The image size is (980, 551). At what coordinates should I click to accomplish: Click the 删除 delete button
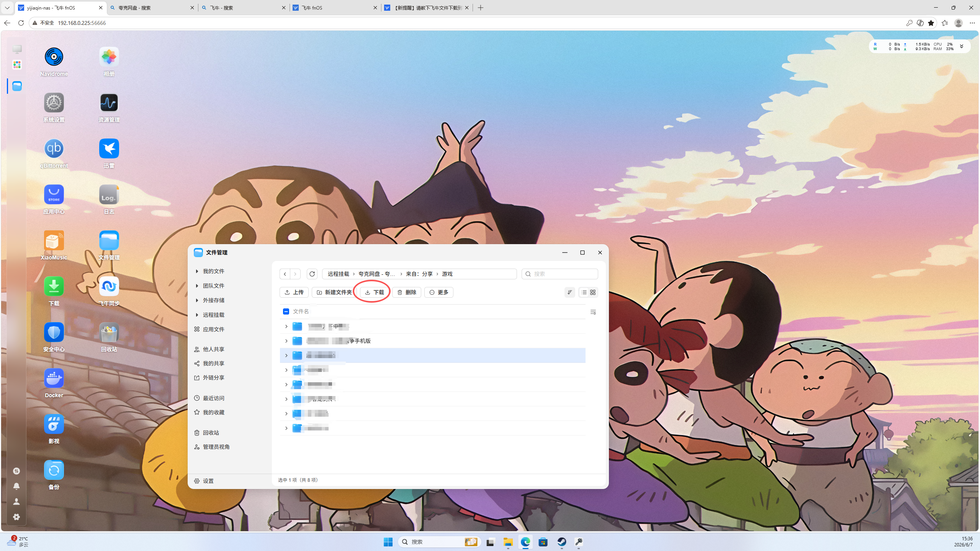pyautogui.click(x=407, y=292)
